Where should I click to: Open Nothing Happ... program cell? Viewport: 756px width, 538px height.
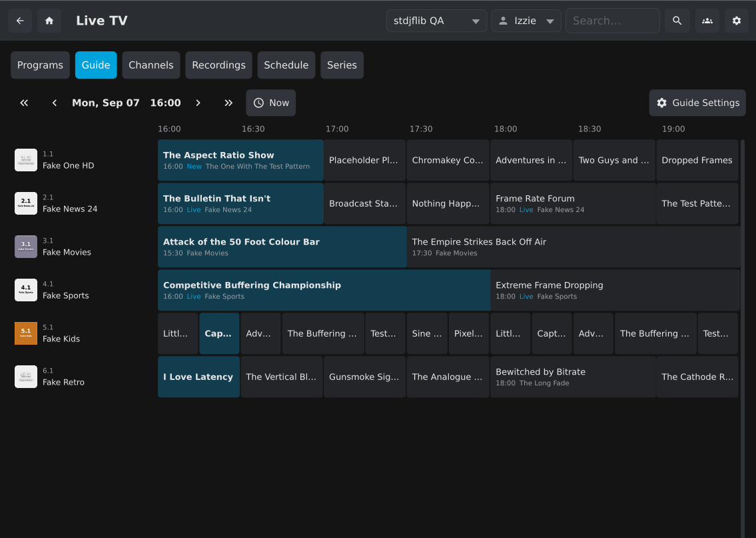(x=448, y=203)
